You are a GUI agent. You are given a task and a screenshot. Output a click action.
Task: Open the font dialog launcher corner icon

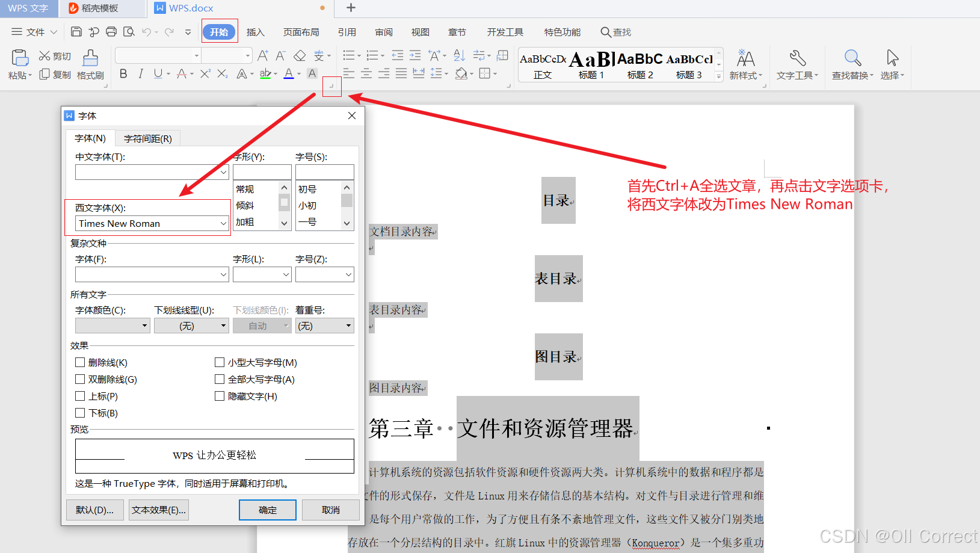[x=331, y=87]
